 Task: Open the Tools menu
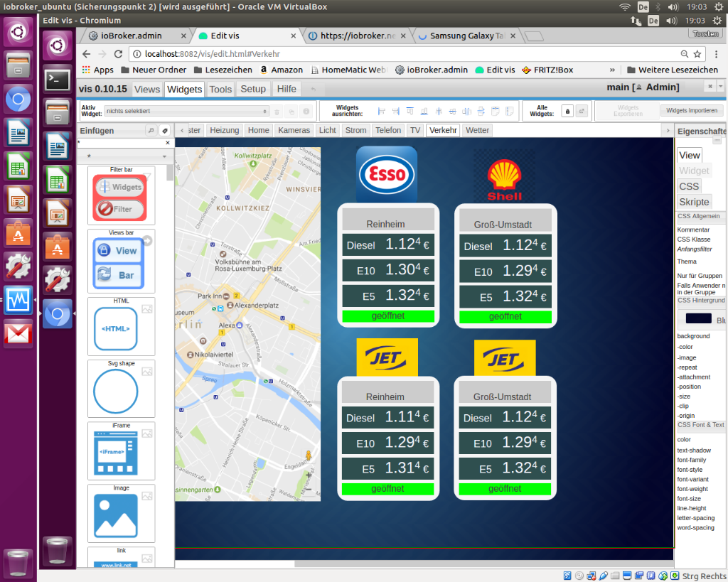[220, 89]
